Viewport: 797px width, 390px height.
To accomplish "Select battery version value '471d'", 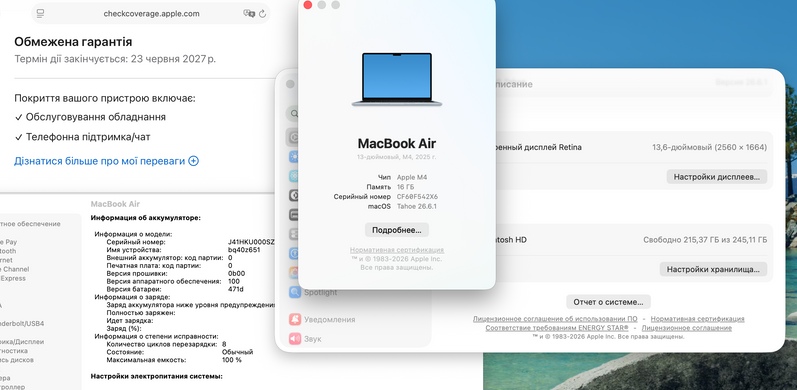I will click(x=235, y=289).
